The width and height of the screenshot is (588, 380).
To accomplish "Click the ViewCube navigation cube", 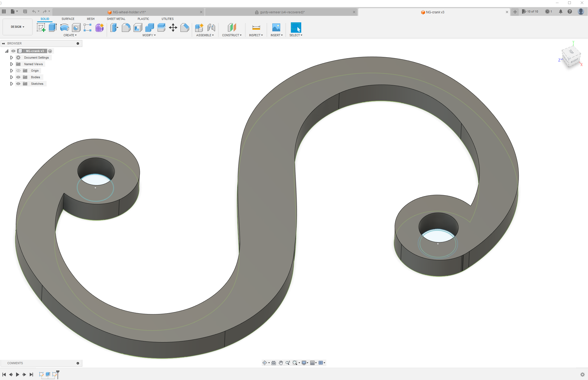I will pos(571,56).
